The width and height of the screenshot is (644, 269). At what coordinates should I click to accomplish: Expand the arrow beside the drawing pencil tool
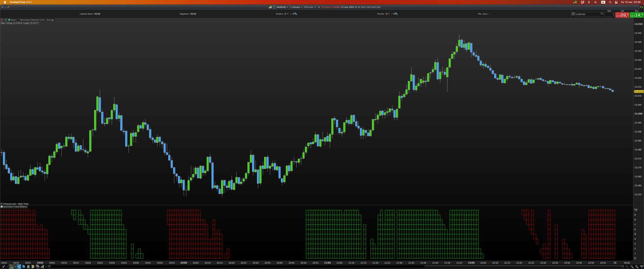click(x=7, y=266)
